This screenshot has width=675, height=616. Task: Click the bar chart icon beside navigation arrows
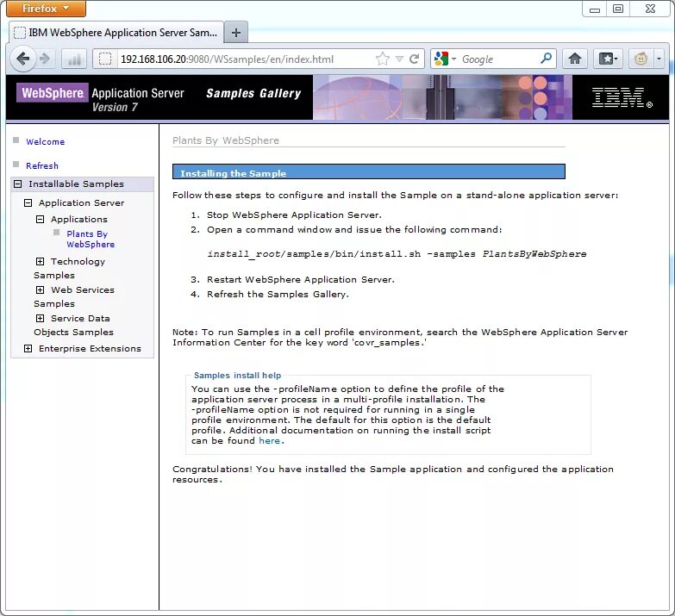74,59
